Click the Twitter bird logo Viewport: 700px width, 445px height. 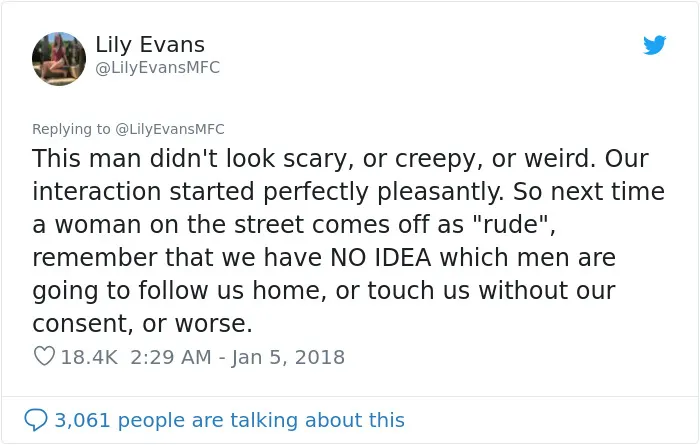pos(654,45)
